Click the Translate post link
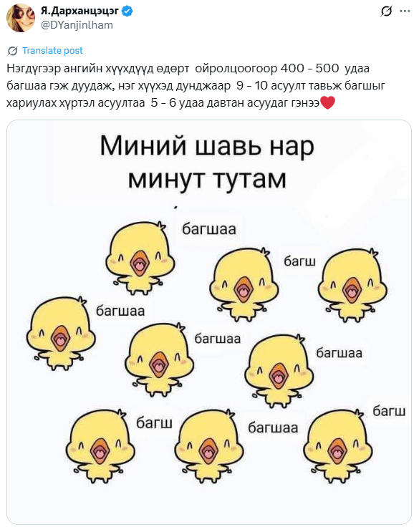This screenshot has height=532, width=419. 52,51
